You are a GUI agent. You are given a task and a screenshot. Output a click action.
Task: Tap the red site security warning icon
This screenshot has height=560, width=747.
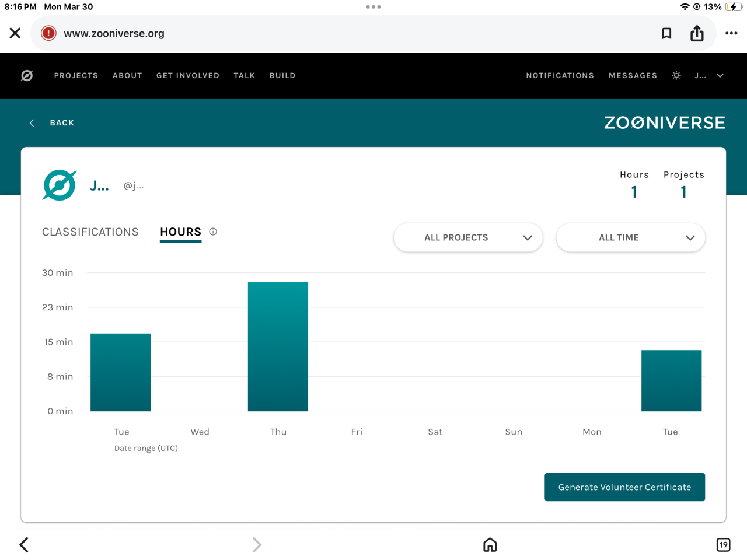coord(48,33)
